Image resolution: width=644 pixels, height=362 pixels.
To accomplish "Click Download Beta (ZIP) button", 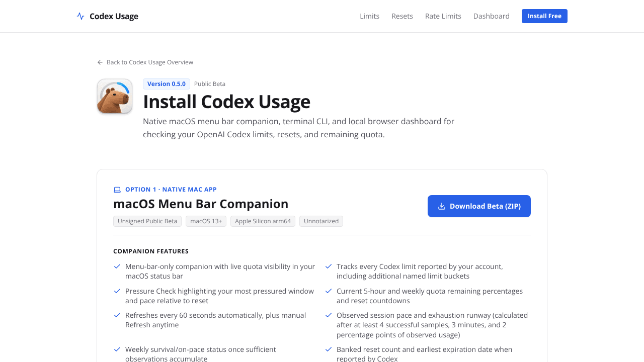I will pos(479,206).
